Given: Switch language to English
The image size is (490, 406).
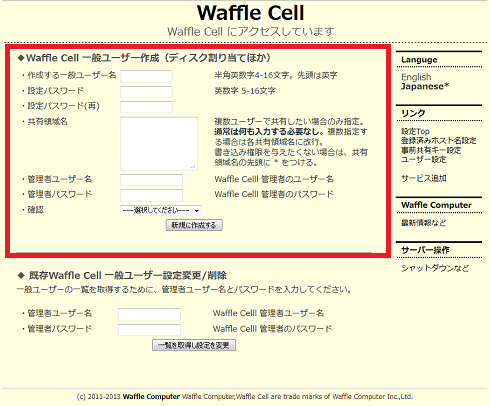Looking at the screenshot, I should point(416,77).
